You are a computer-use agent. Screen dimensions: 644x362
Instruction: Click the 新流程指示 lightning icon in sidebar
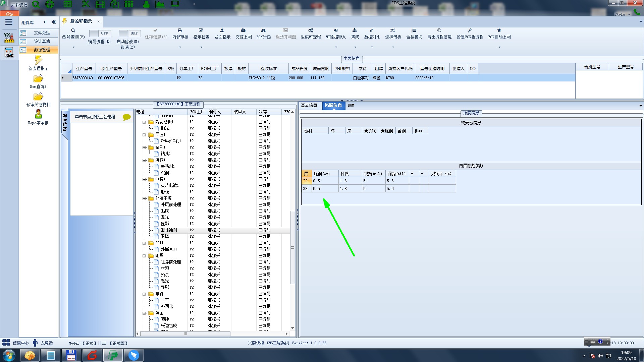[38, 60]
